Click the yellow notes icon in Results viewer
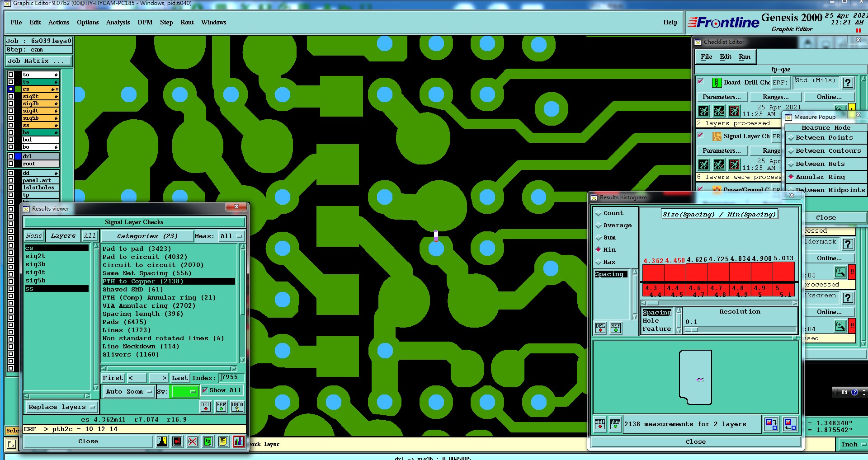Viewport: 868px width, 460px height. click(223, 441)
